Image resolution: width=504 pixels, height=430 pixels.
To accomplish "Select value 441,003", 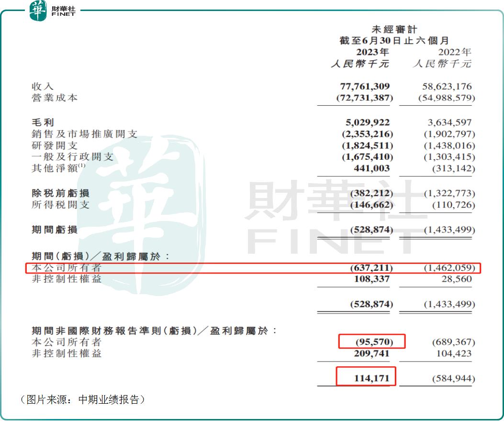I will tap(371, 168).
